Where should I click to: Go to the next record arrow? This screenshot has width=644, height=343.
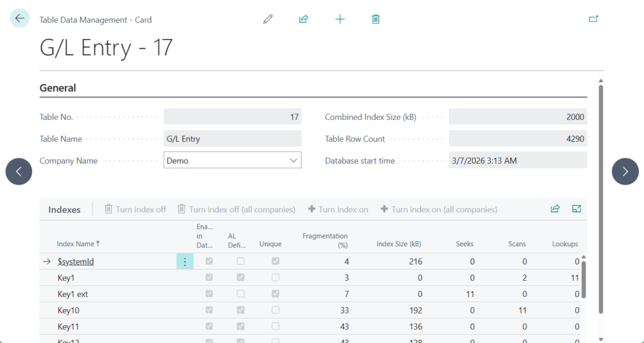coord(625,171)
